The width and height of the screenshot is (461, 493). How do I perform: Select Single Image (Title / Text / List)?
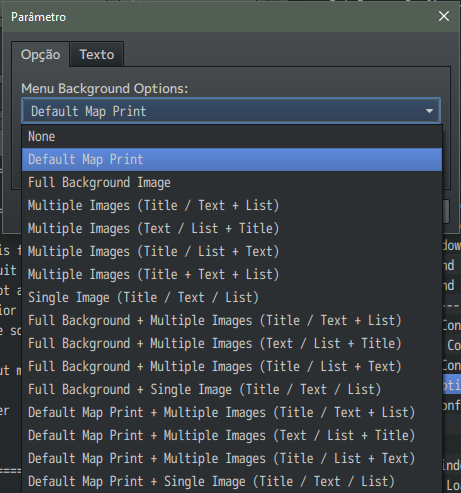[x=232, y=298]
